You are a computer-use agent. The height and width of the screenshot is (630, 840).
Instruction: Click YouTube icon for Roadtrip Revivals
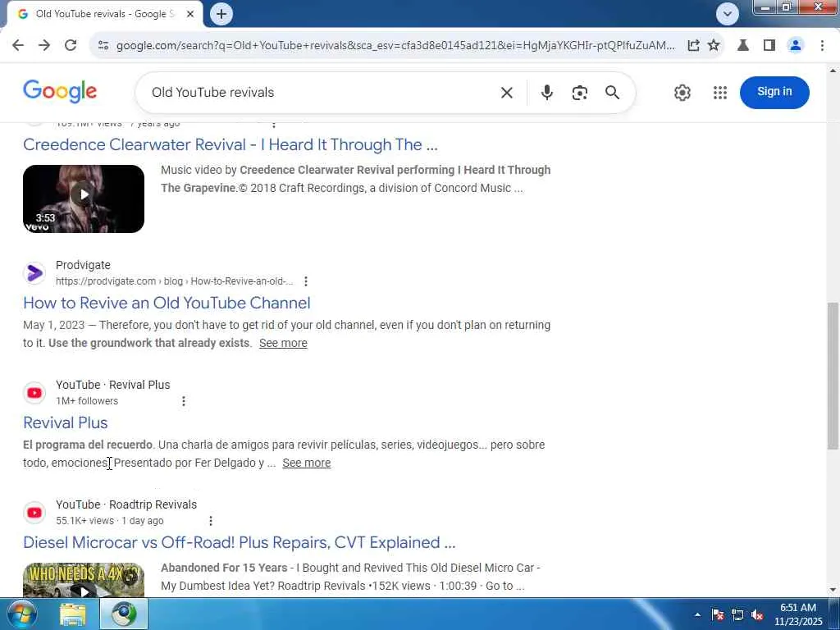(x=34, y=513)
